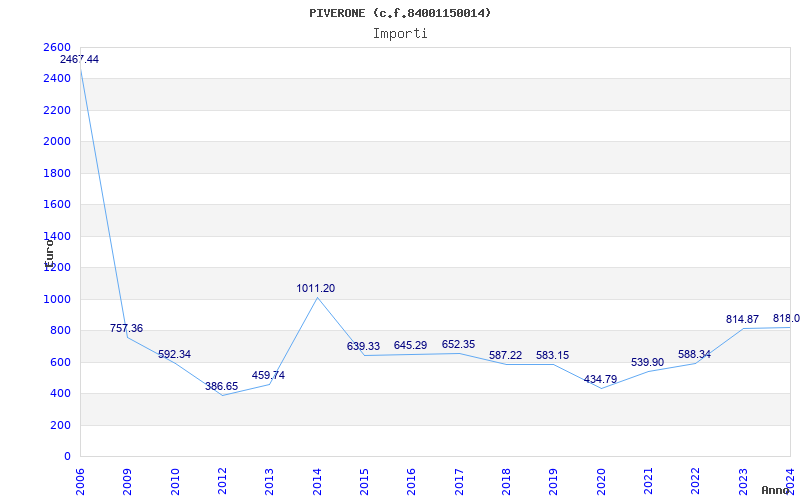Image resolution: width=800 pixels, height=500 pixels.
Task: Click y-axis tick 1000
Action: click(57, 299)
